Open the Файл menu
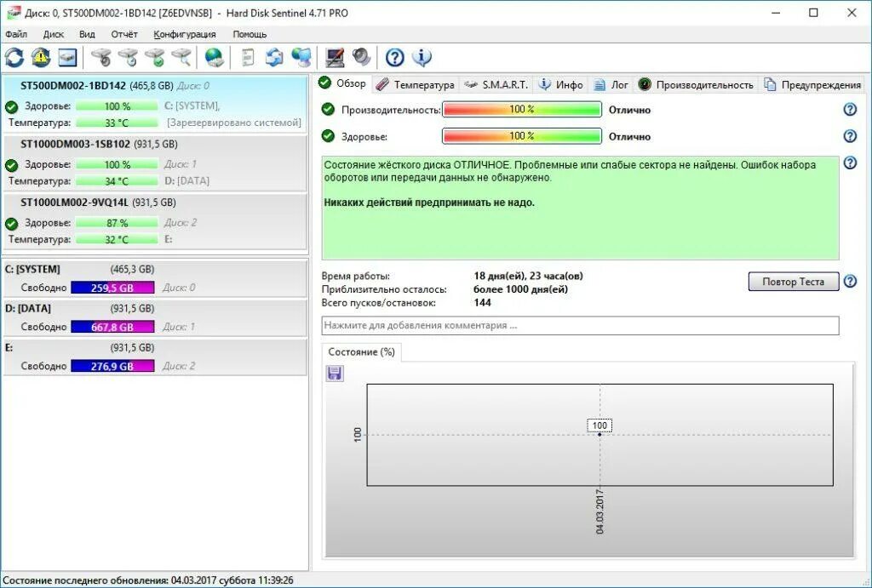872x588 pixels. click(16, 34)
